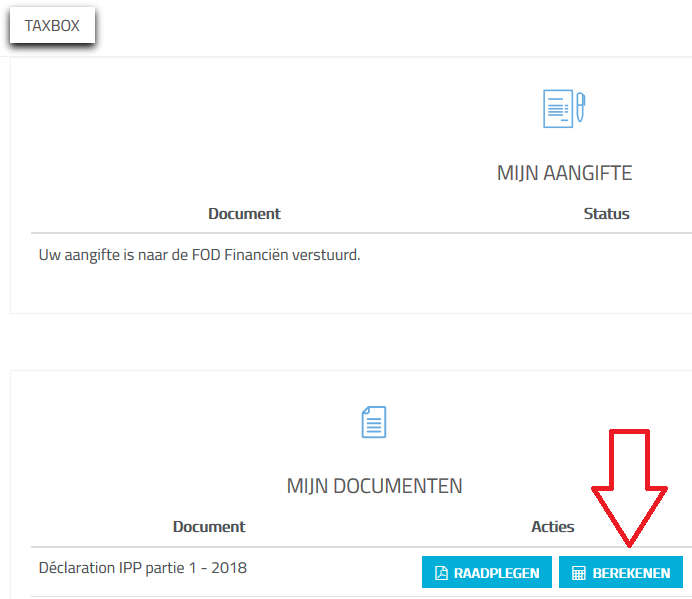Select the MIJN DOCUMENTEN heading

click(x=374, y=486)
